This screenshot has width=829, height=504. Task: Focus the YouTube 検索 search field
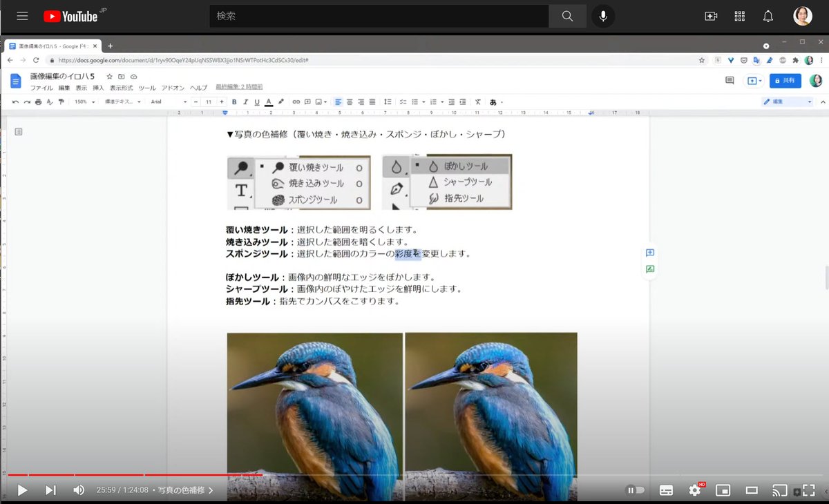click(379, 16)
